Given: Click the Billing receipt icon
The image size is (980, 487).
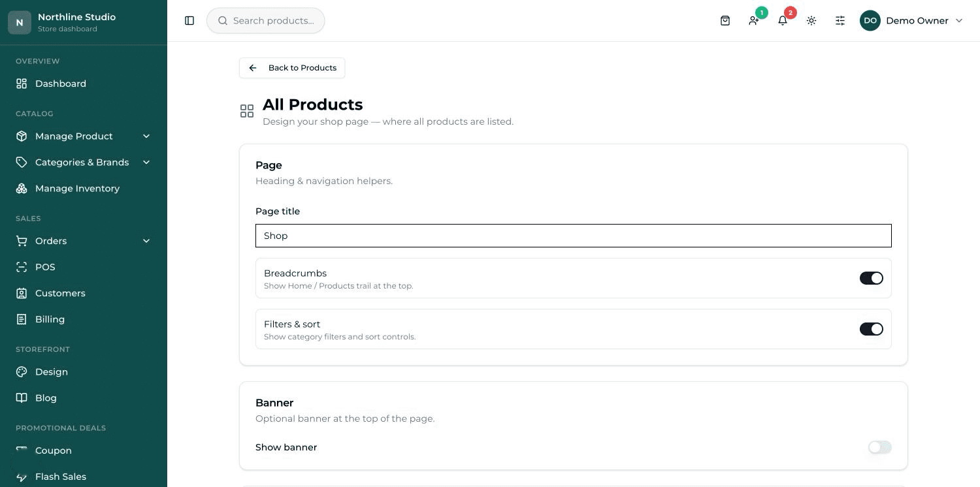Looking at the screenshot, I should click(22, 319).
